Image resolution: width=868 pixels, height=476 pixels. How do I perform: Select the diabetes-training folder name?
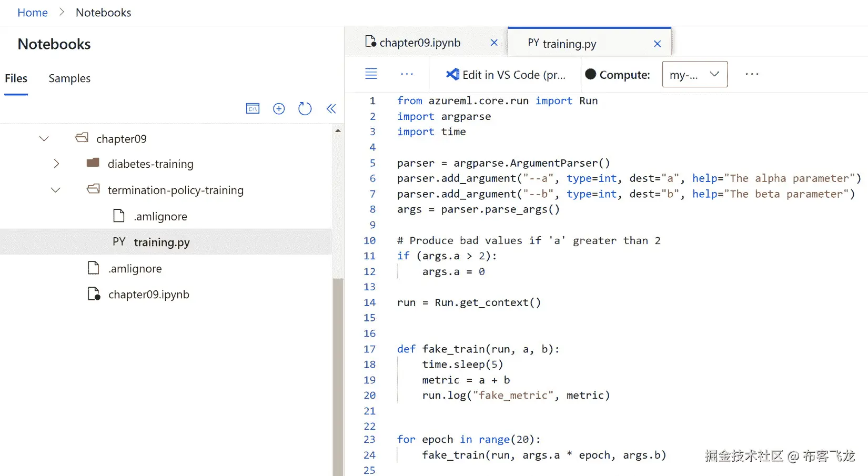click(150, 164)
